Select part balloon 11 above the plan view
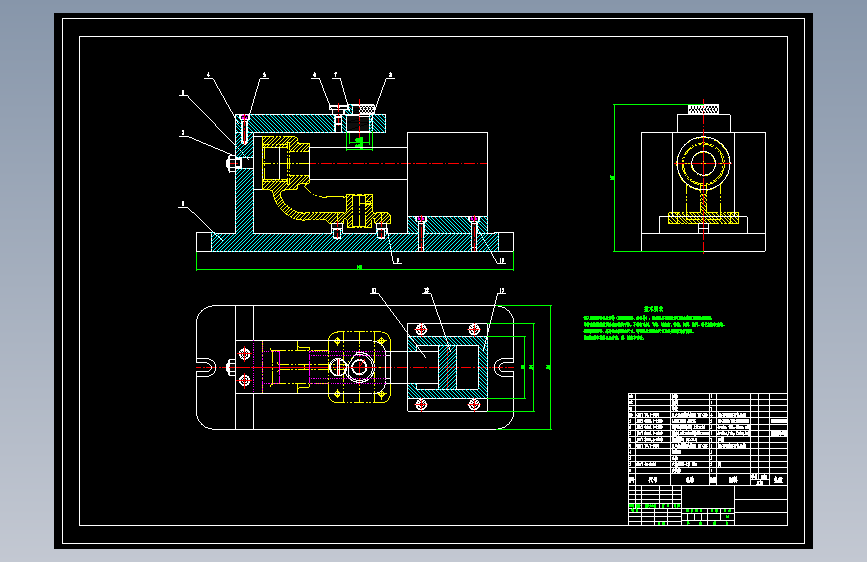Screen dimensions: 867x562 click(x=374, y=291)
